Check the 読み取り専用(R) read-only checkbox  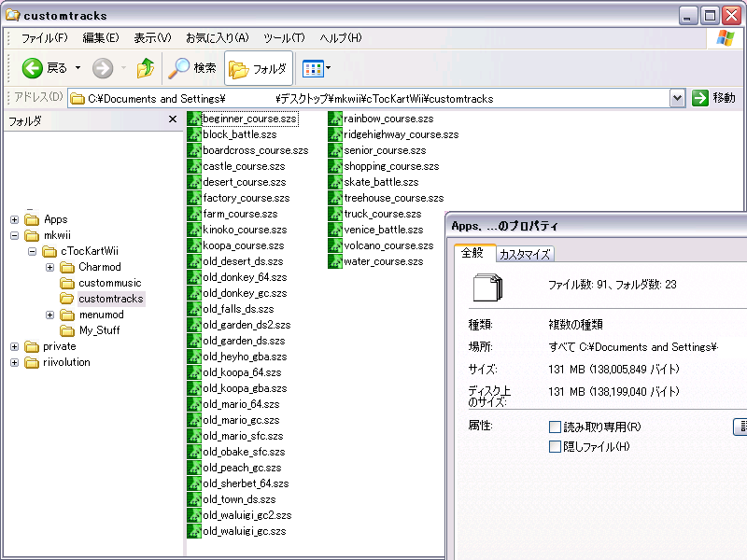555,427
